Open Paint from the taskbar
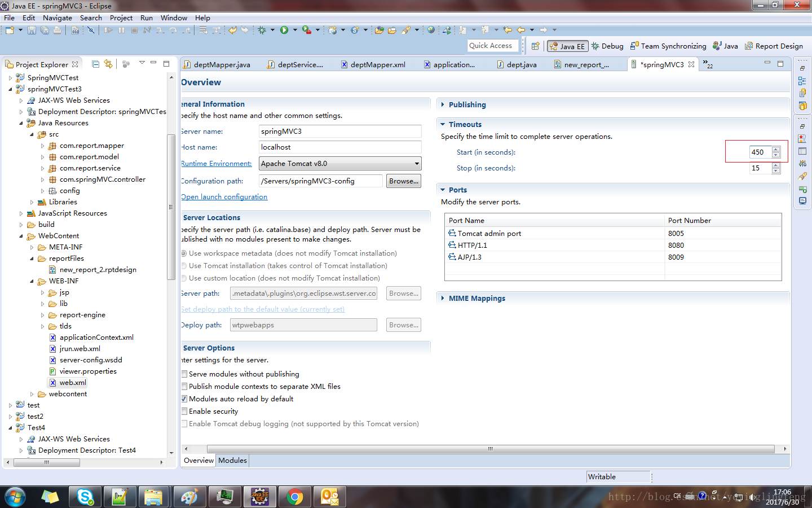The width and height of the screenshot is (812, 508). [189, 497]
